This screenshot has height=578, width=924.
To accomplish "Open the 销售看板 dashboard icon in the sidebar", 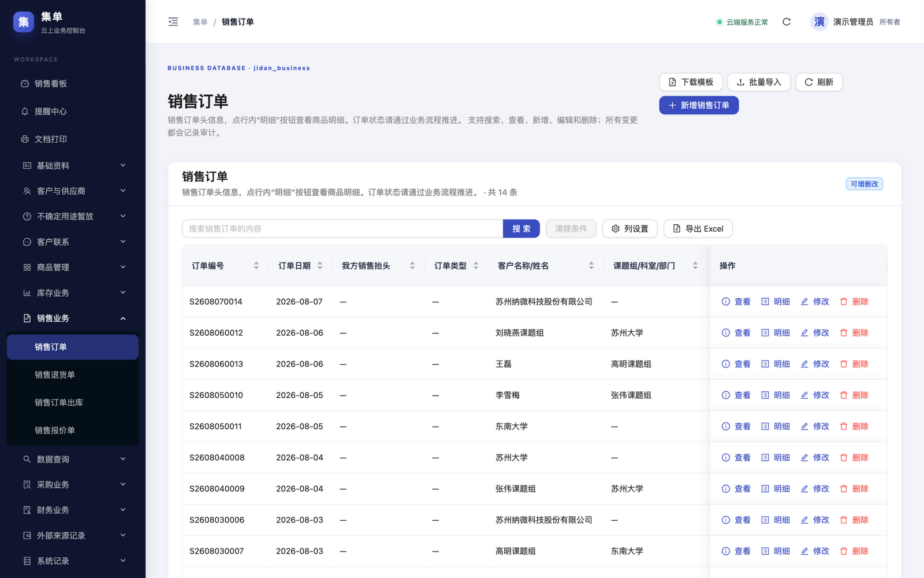I will click(x=25, y=84).
